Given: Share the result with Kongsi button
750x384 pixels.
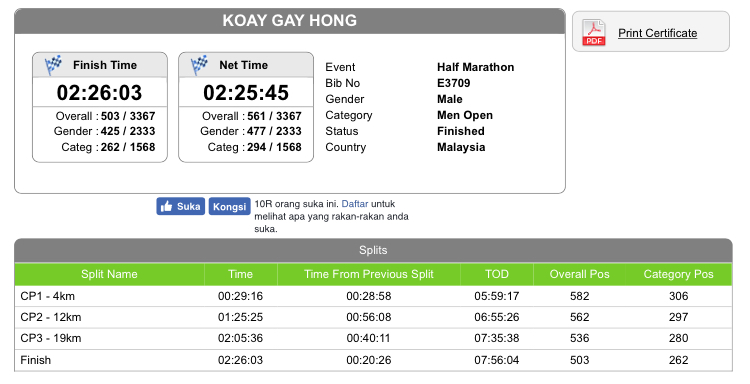Looking at the screenshot, I should (230, 207).
